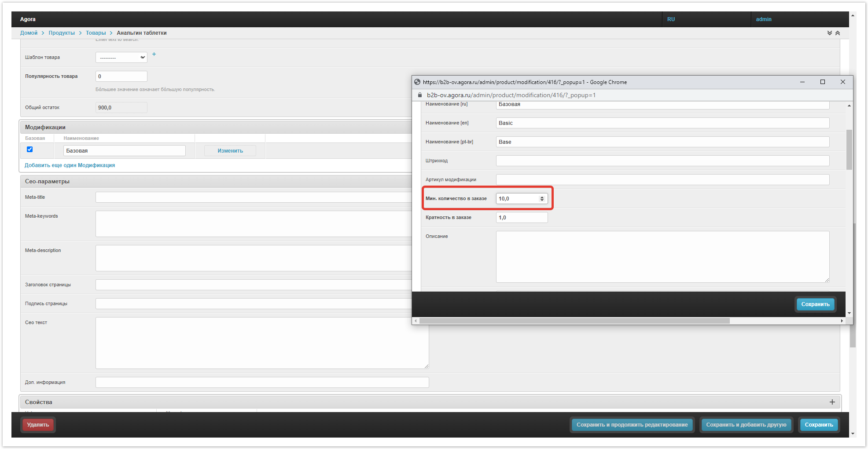This screenshot has width=868, height=449.
Task: Click the globe icon in popup title bar
Action: pos(417,82)
